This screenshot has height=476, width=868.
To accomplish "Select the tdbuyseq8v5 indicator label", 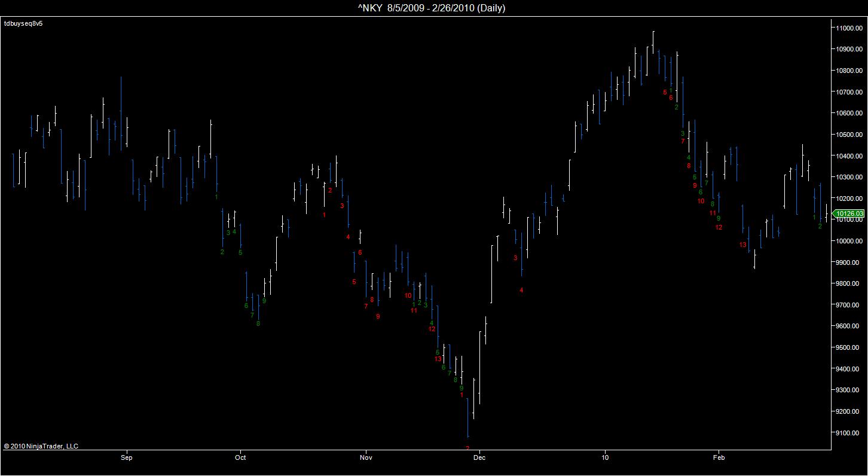I will (x=23, y=23).
